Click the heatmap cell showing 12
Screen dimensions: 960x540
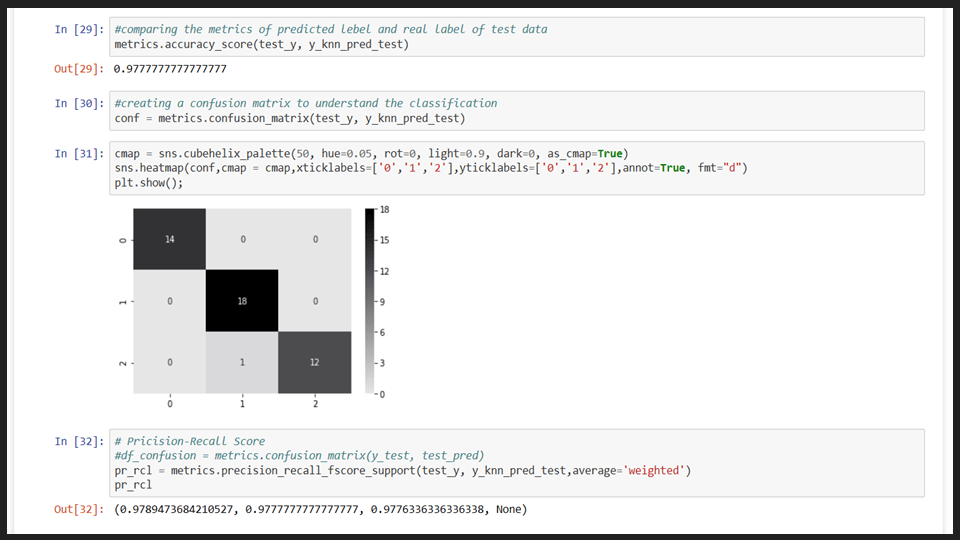click(x=315, y=362)
